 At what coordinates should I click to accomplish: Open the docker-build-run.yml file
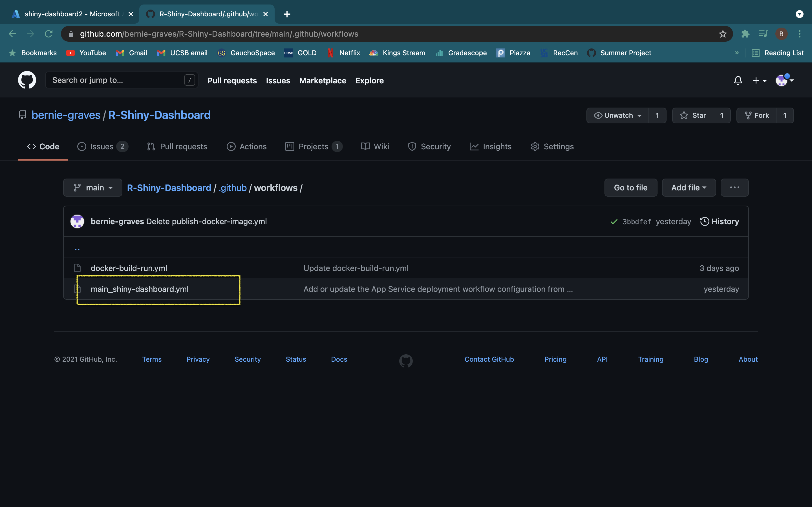tap(129, 268)
